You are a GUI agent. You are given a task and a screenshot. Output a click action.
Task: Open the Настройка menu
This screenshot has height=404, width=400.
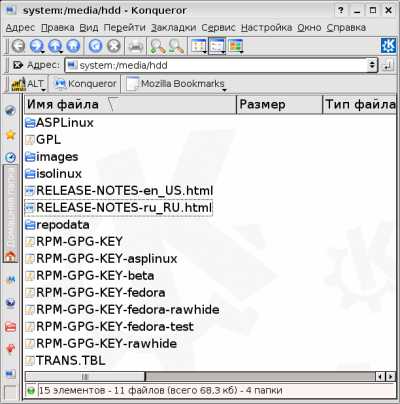[267, 28]
